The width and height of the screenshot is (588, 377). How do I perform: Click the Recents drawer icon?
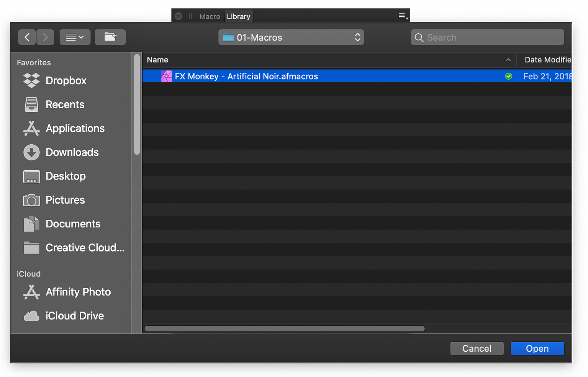point(31,104)
